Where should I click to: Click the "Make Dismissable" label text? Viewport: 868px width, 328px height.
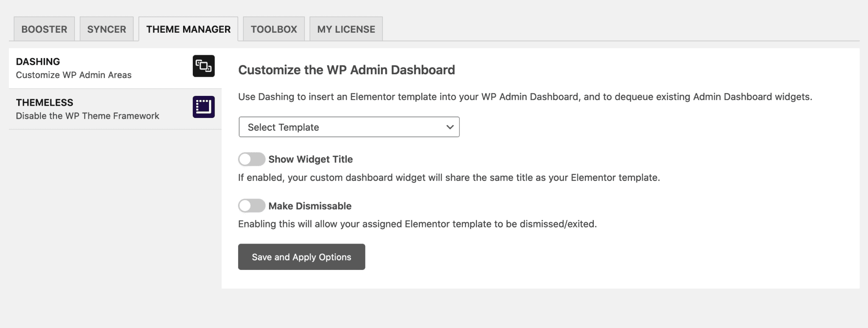coord(310,206)
